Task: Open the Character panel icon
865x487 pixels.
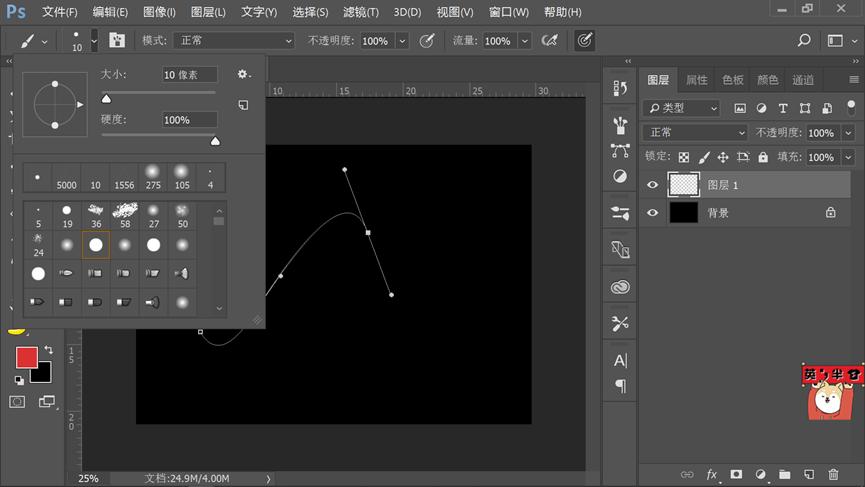Action: coord(620,360)
